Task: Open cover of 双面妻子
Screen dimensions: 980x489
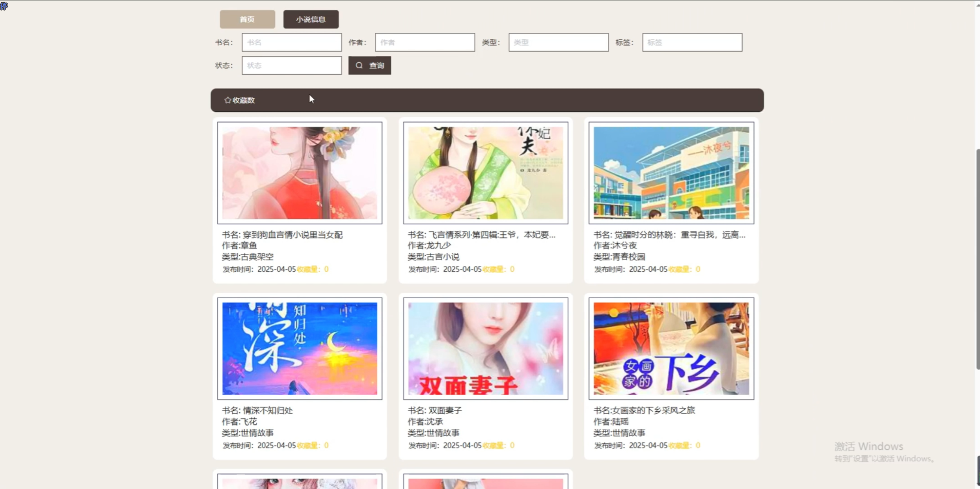Action: [486, 349]
